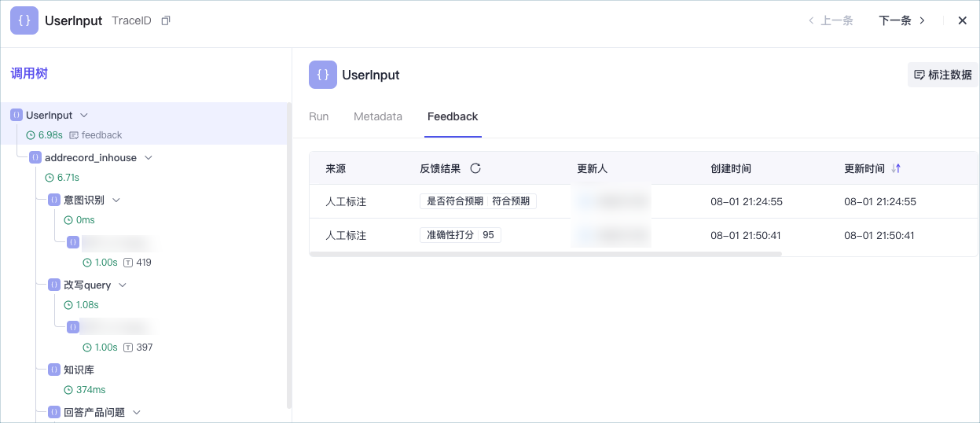Click the feedback icon under UserInput

pos(74,135)
